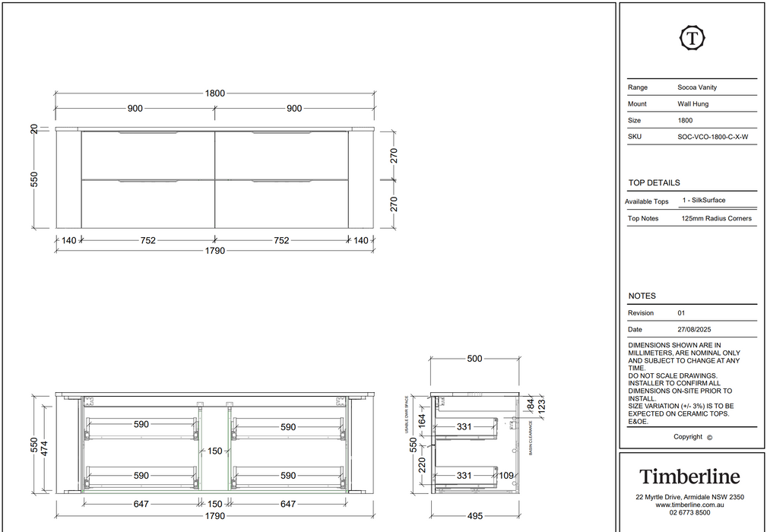Viewport: 767px width, 532px height.
Task: Click the 495 dimension under side view
Action: [x=475, y=516]
